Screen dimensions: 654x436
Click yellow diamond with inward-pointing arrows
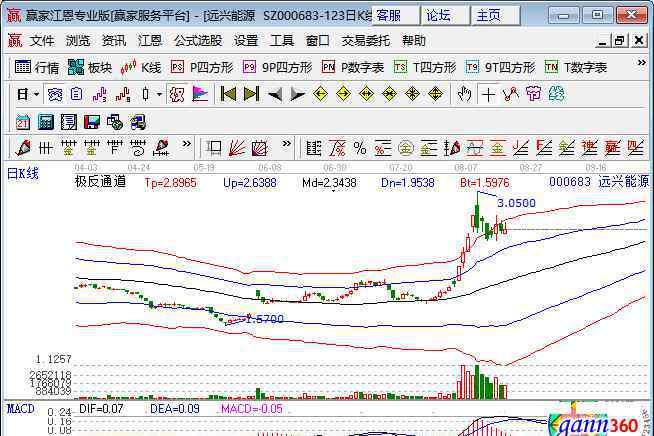389,94
